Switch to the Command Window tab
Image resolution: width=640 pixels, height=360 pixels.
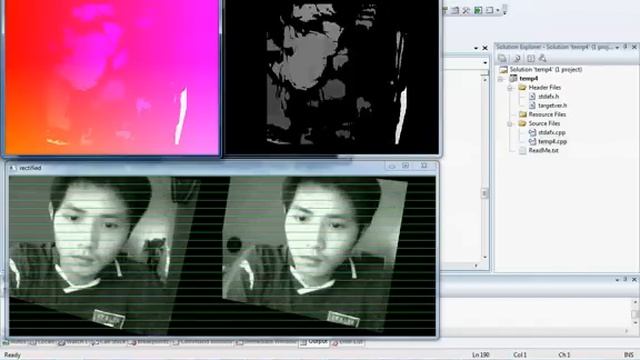pyautogui.click(x=203, y=342)
